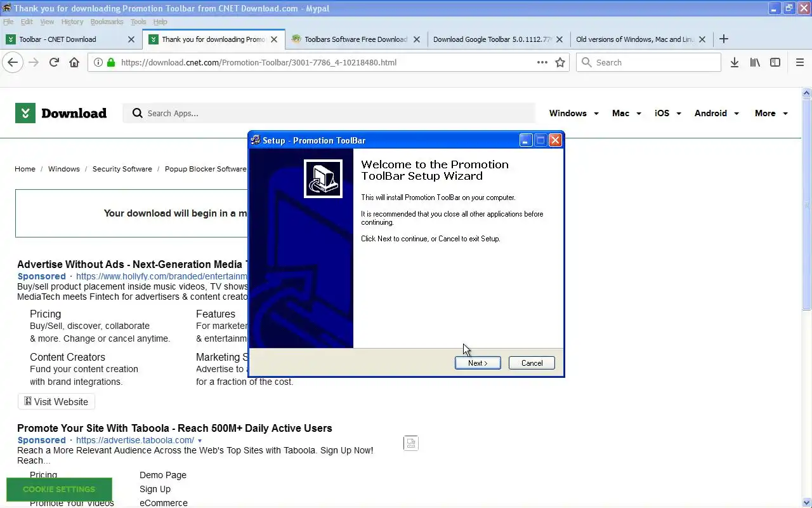Open the browser hamburger menu
Image resolution: width=812 pixels, height=508 pixels.
click(x=800, y=62)
